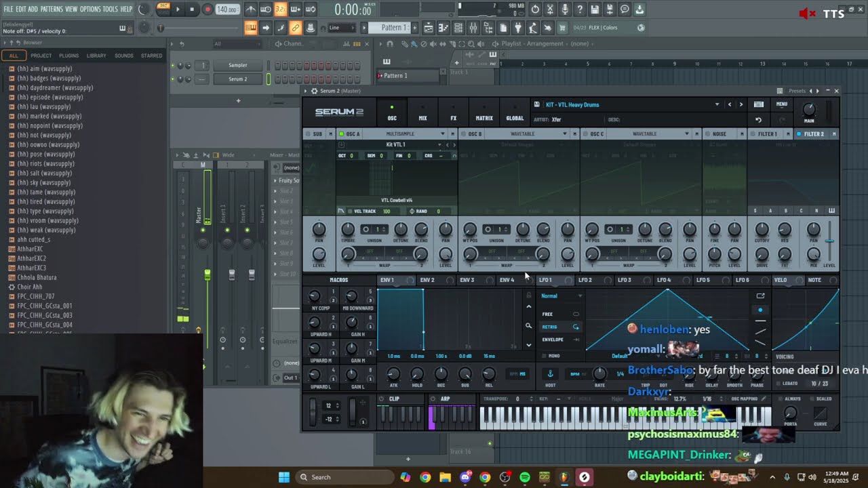This screenshot has height=488, width=868.
Task: Click the LFO HOST anchor icon
Action: tap(550, 374)
